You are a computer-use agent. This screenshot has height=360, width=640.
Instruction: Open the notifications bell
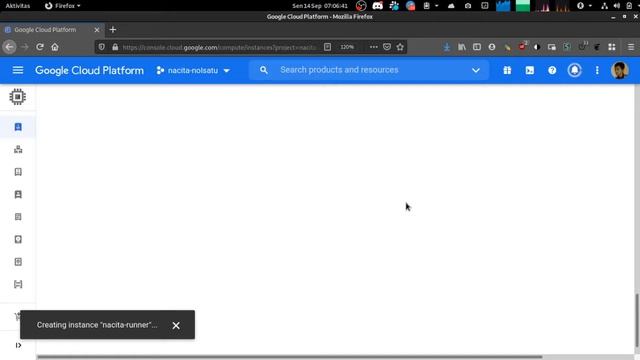click(x=574, y=70)
